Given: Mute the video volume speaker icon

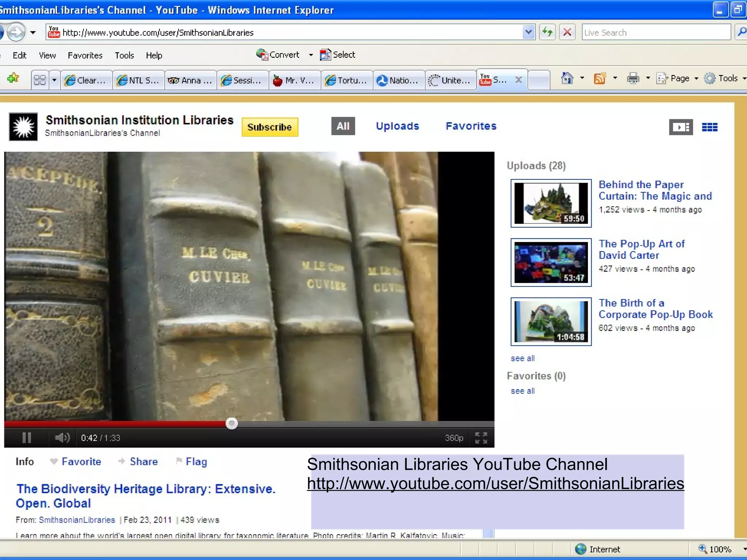Looking at the screenshot, I should click(x=62, y=437).
